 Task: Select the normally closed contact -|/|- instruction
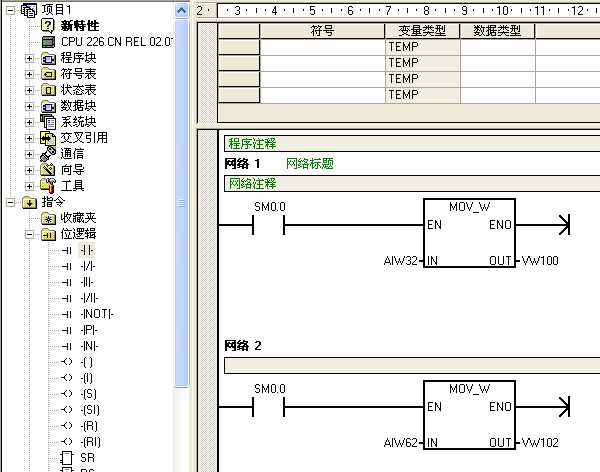88,266
